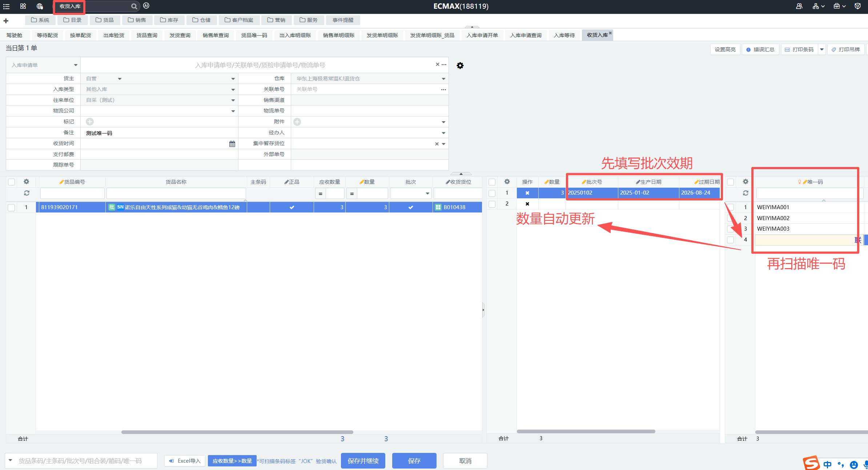The image size is (868, 470).
Task: Click the barcode scan input at bottom
Action: [81, 461]
